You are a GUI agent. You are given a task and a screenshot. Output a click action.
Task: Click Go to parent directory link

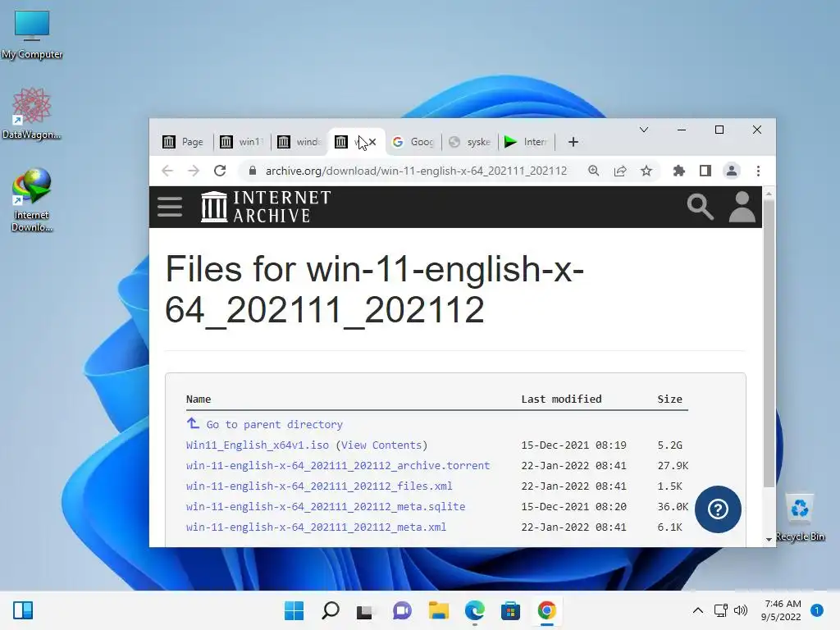click(x=274, y=424)
